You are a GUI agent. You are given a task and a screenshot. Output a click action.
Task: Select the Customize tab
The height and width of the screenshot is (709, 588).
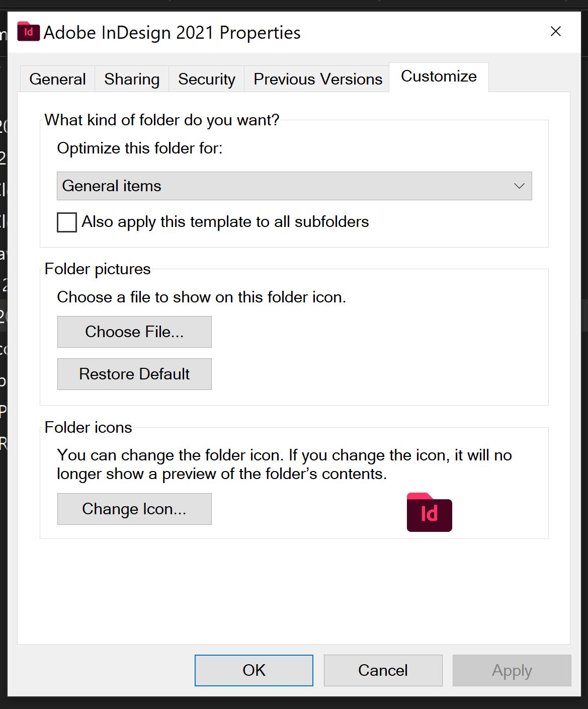(x=438, y=76)
